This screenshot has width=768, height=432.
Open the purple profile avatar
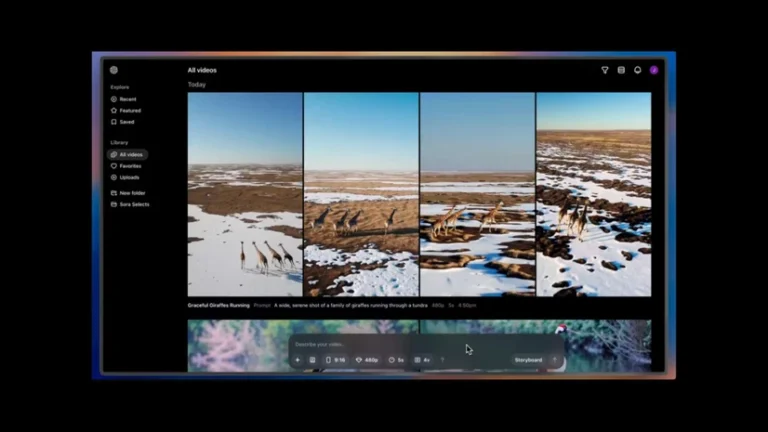(654, 71)
